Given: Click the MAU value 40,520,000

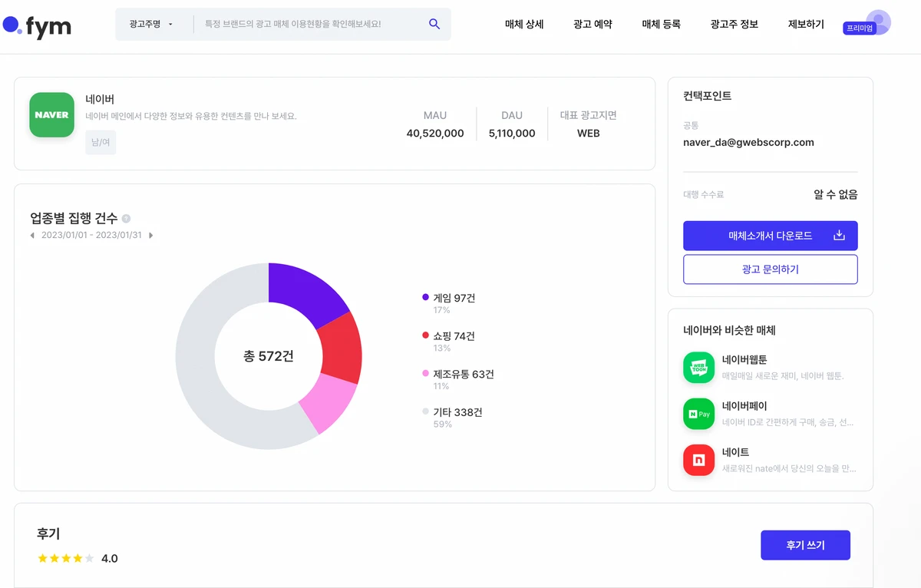Looking at the screenshot, I should tap(435, 134).
